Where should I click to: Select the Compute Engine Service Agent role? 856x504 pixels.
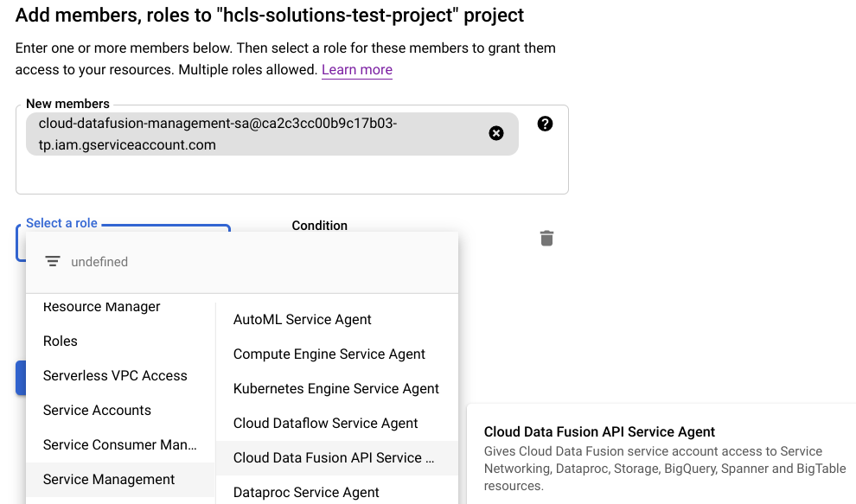[x=329, y=354]
